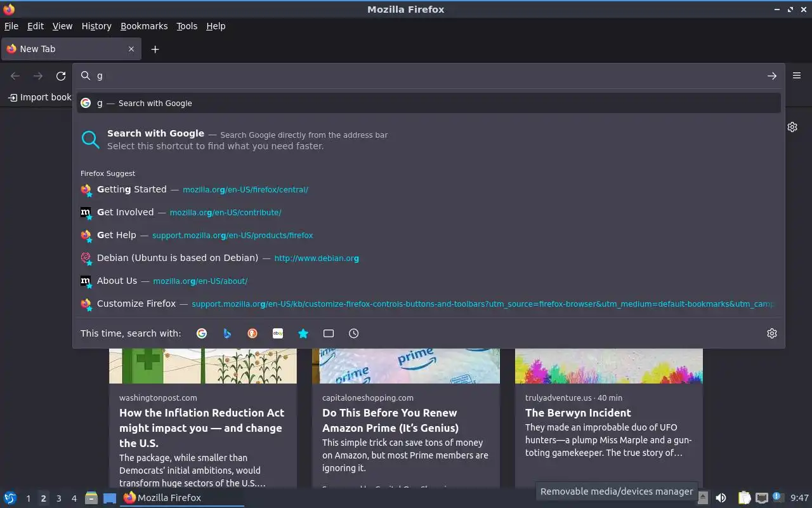Switch to workspace 3
Screen dimensions: 812x508
[x=58, y=498]
